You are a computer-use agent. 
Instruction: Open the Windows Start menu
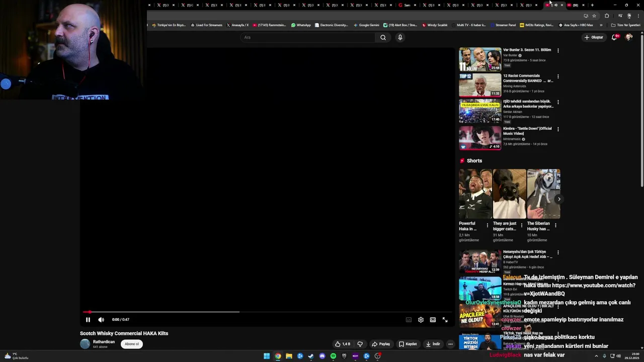click(267, 356)
